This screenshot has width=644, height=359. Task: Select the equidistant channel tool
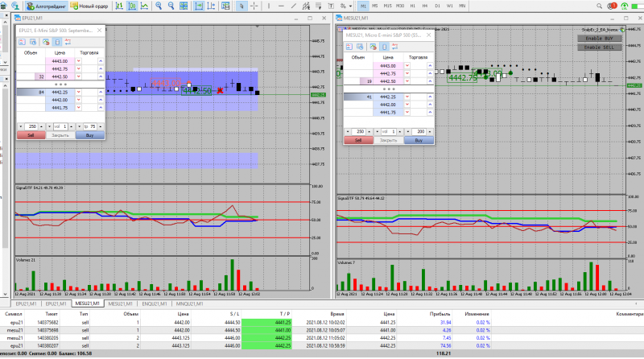pos(306,6)
